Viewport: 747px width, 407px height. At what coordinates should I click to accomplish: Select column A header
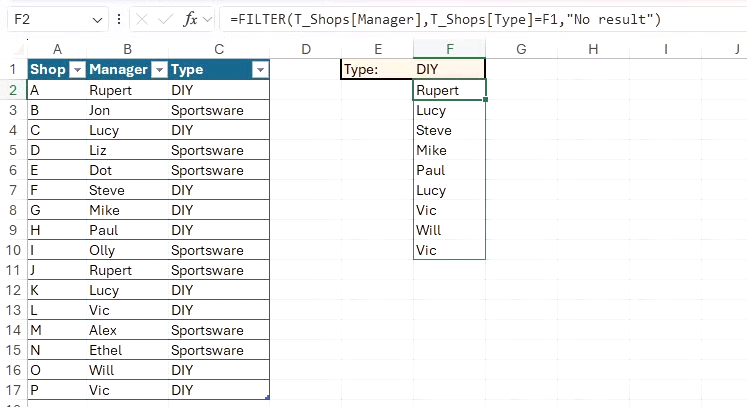click(57, 49)
